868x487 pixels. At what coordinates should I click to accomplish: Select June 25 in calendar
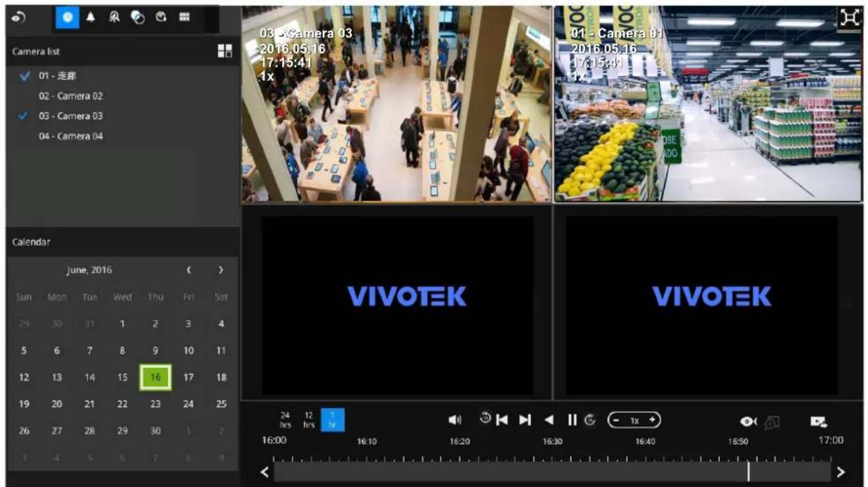pos(221,403)
